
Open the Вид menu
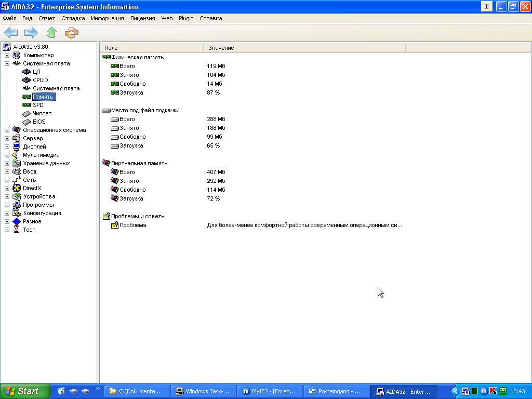click(27, 18)
